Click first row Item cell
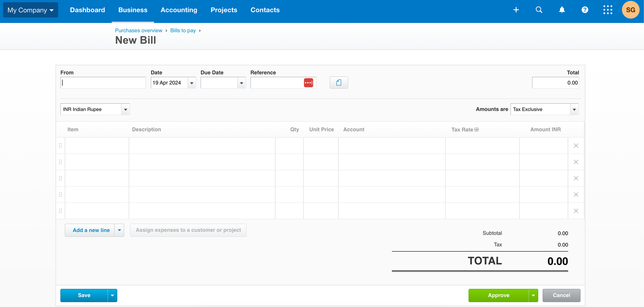Viewport: 644px width, 307px height. [97, 146]
